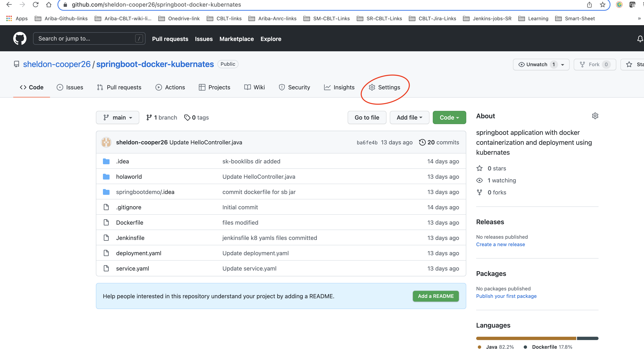The width and height of the screenshot is (644, 357).
Task: Focus the Search or jump to field
Action: 89,38
